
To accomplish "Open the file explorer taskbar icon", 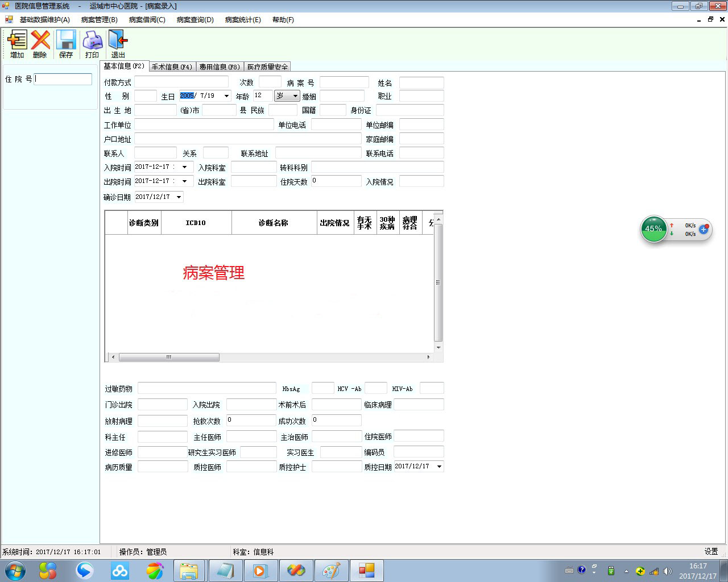I will click(x=189, y=571).
